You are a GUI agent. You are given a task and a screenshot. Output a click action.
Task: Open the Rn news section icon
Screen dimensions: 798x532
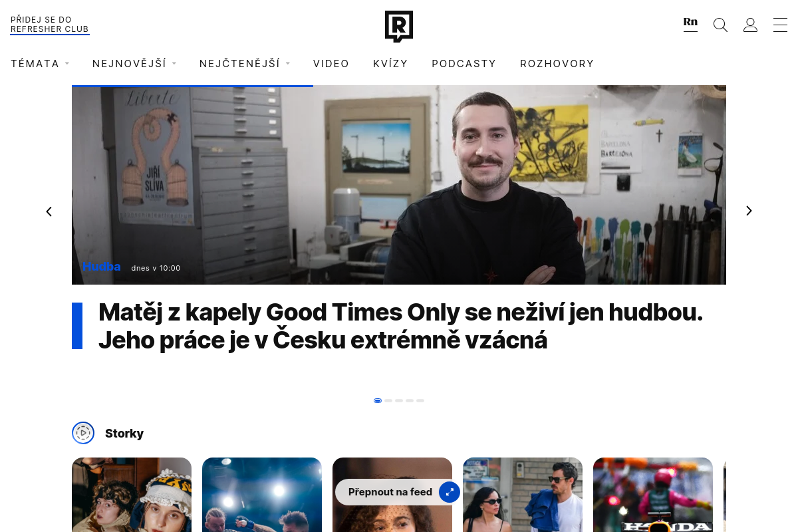tap(690, 23)
